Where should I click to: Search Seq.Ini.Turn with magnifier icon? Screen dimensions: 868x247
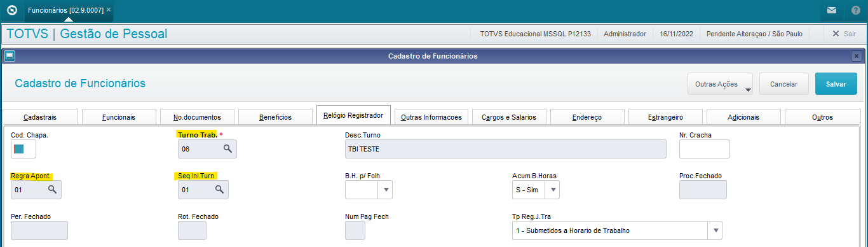[219, 190]
